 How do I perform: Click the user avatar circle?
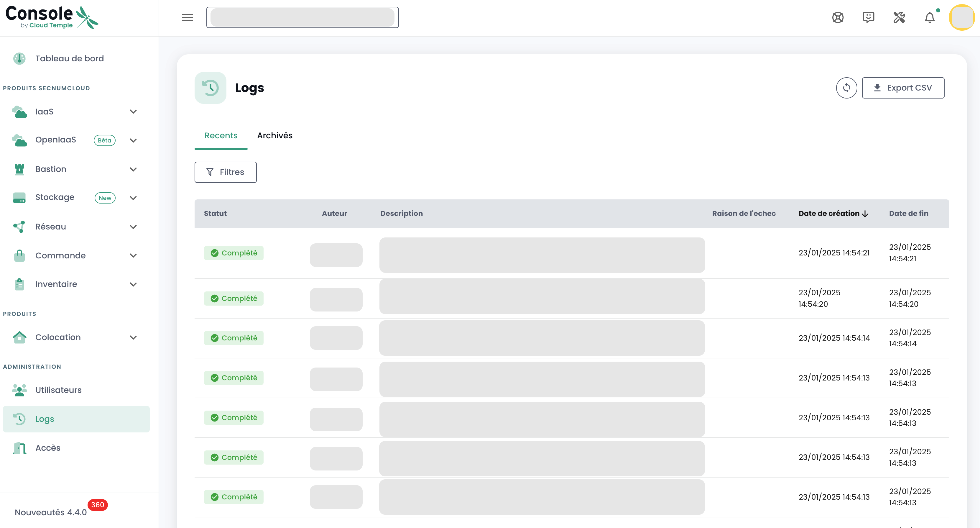[x=961, y=17]
